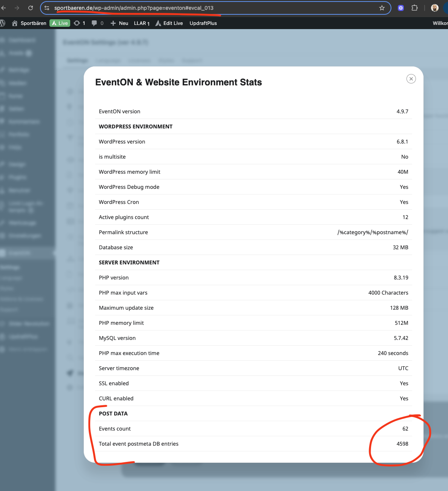
Task: Click the WordPress logo menu
Action: (x=2, y=23)
